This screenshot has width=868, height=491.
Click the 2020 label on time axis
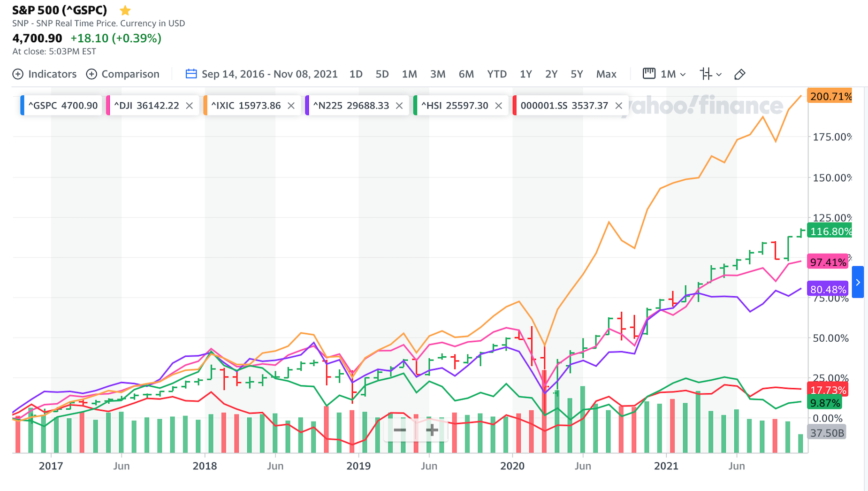512,466
